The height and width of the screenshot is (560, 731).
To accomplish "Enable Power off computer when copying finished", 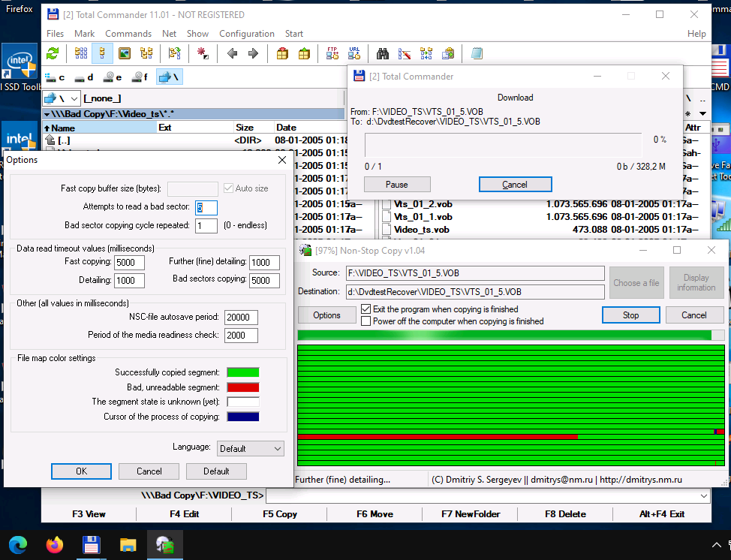I will pyautogui.click(x=366, y=321).
